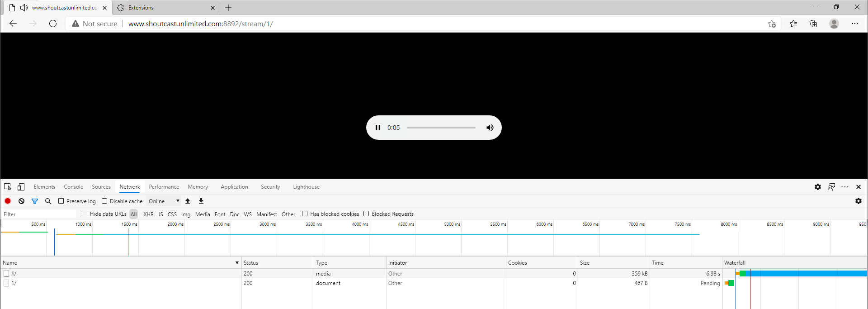
Task: Enable Disable cache checkbox
Action: click(104, 201)
